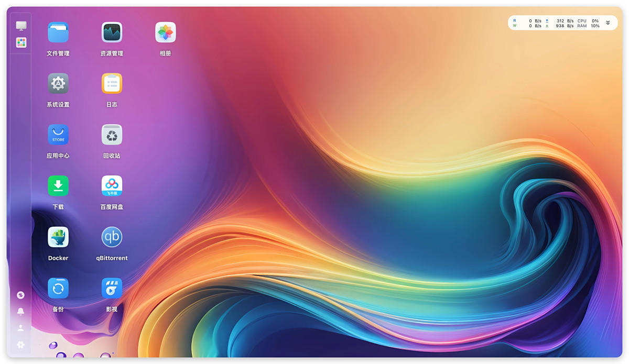The image size is (629, 364).
Task: Launch the 资源管理 resource monitor app
Action: [x=112, y=32]
